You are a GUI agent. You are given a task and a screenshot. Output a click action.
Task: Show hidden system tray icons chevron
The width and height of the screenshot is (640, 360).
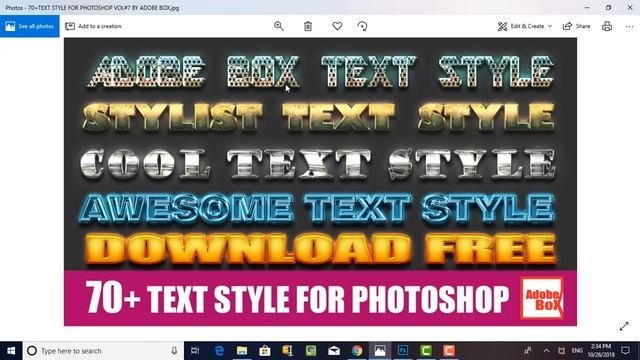pyautogui.click(x=547, y=351)
